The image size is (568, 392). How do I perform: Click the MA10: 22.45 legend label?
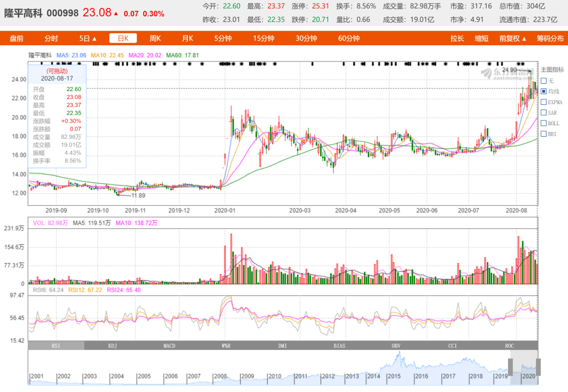pos(107,55)
